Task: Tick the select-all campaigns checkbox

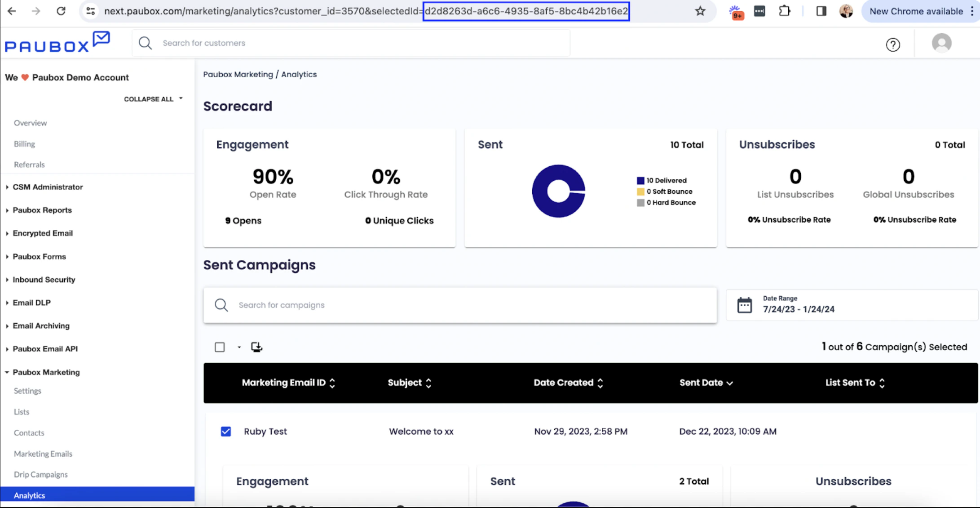Action: [x=220, y=347]
